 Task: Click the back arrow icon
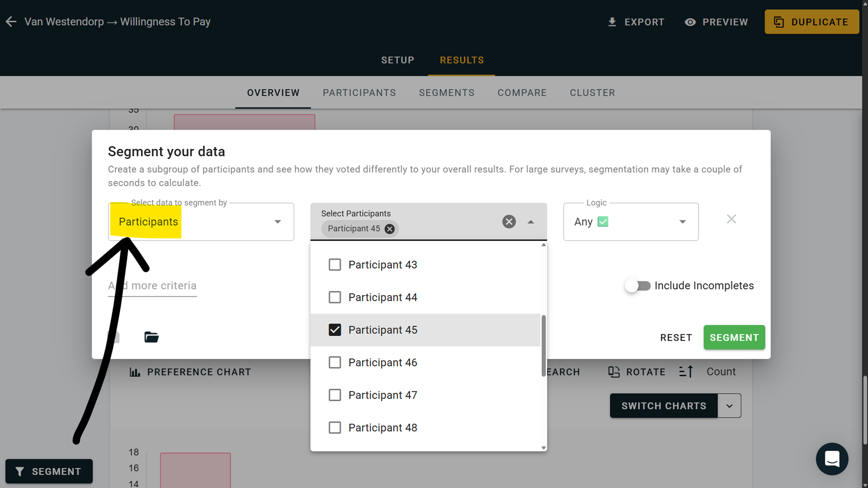11,22
